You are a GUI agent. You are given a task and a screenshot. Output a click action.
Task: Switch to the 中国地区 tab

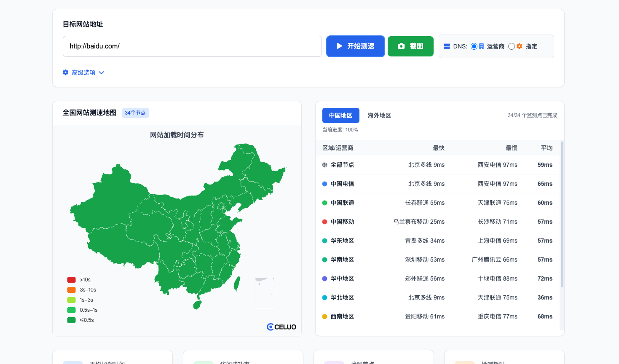pos(340,115)
